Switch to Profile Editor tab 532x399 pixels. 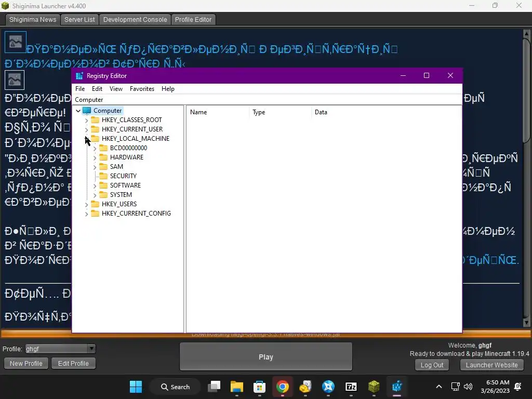193,20
